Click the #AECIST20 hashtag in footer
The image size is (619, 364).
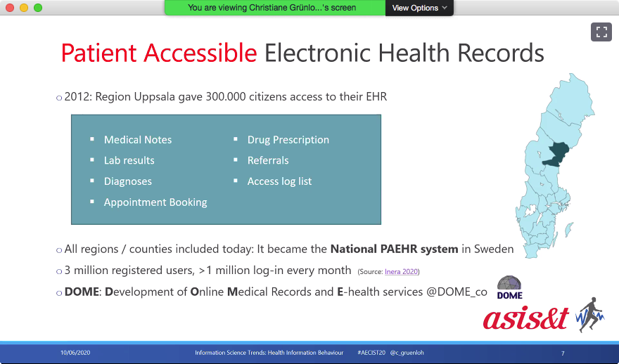pyautogui.click(x=371, y=353)
